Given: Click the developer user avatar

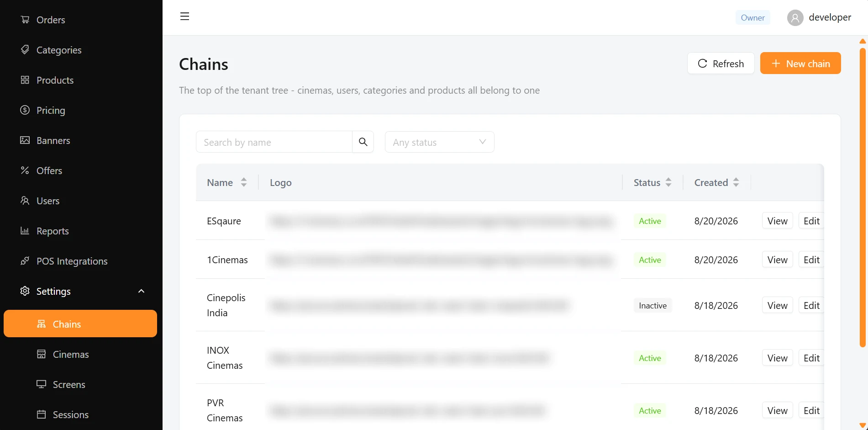Looking at the screenshot, I should point(795,17).
